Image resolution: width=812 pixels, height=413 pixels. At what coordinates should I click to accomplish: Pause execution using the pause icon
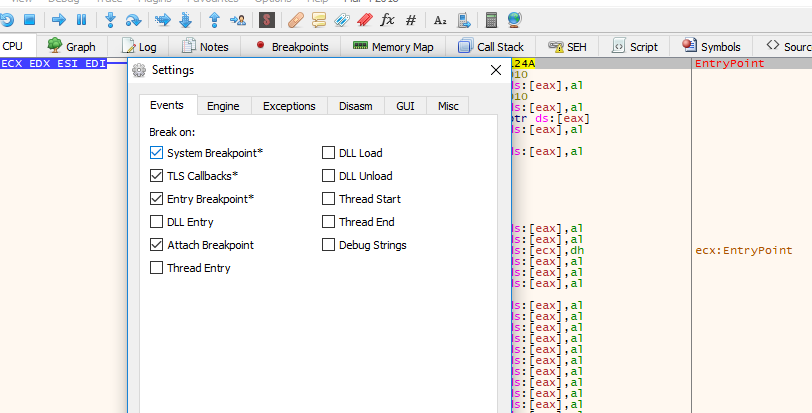click(x=81, y=20)
